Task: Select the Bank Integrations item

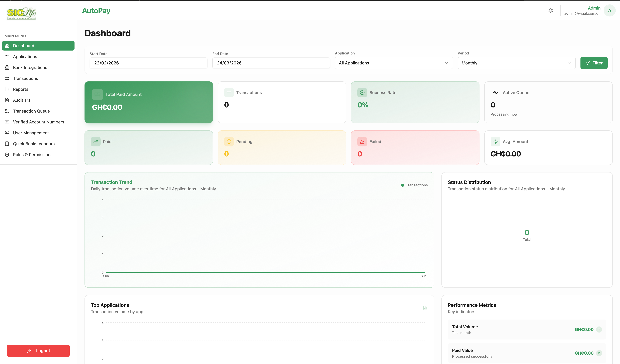Action: click(30, 67)
